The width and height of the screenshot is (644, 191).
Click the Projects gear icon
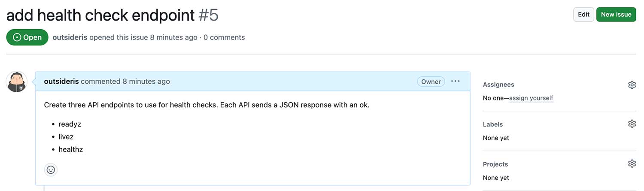pos(632,164)
